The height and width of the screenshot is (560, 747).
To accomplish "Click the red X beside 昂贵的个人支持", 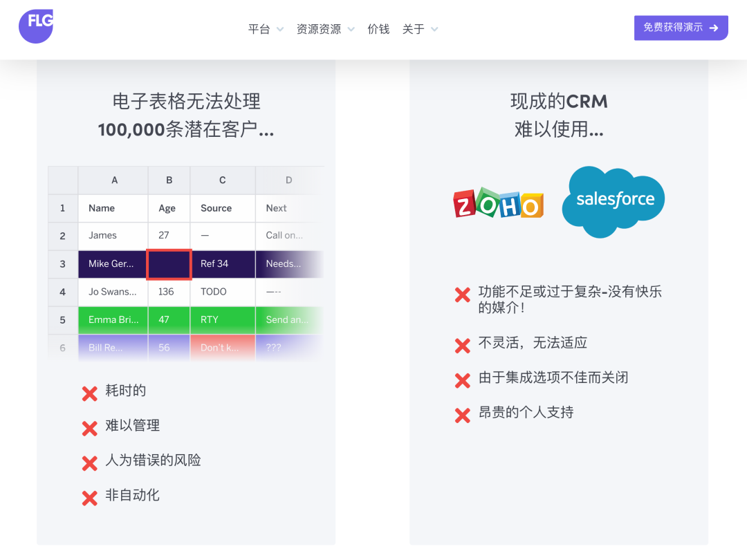I will (463, 416).
